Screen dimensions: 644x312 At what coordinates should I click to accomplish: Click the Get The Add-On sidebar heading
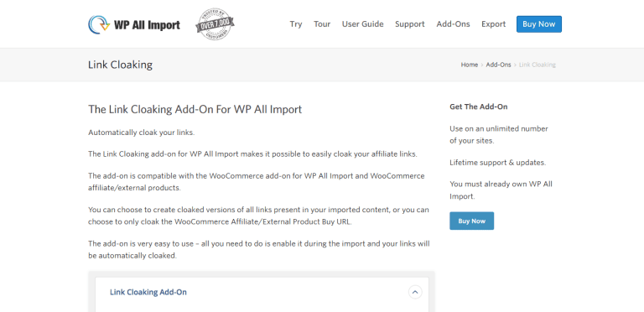pos(479,107)
